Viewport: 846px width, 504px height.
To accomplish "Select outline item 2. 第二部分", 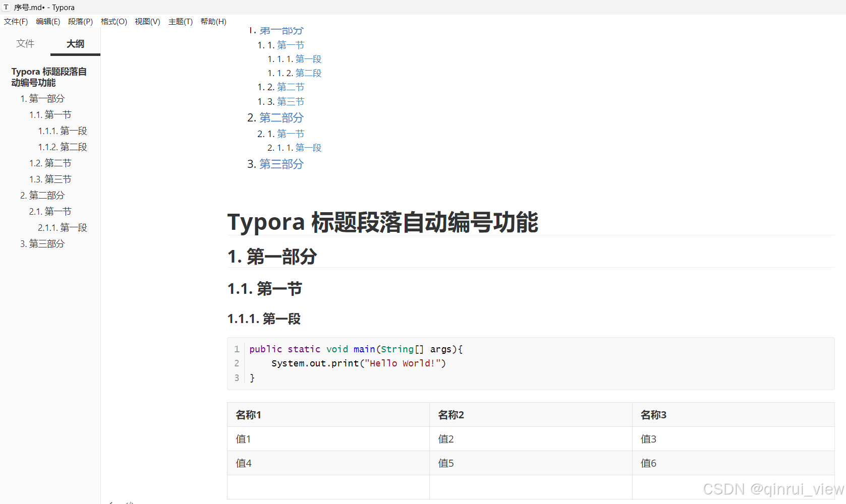I will tap(42, 195).
